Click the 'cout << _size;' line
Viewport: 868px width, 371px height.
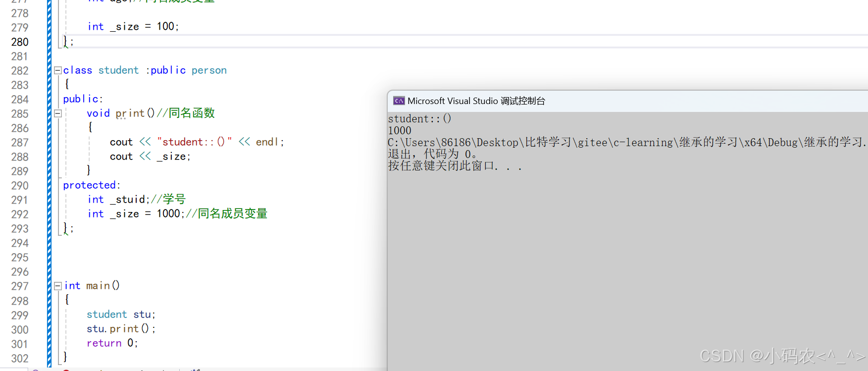(150, 157)
